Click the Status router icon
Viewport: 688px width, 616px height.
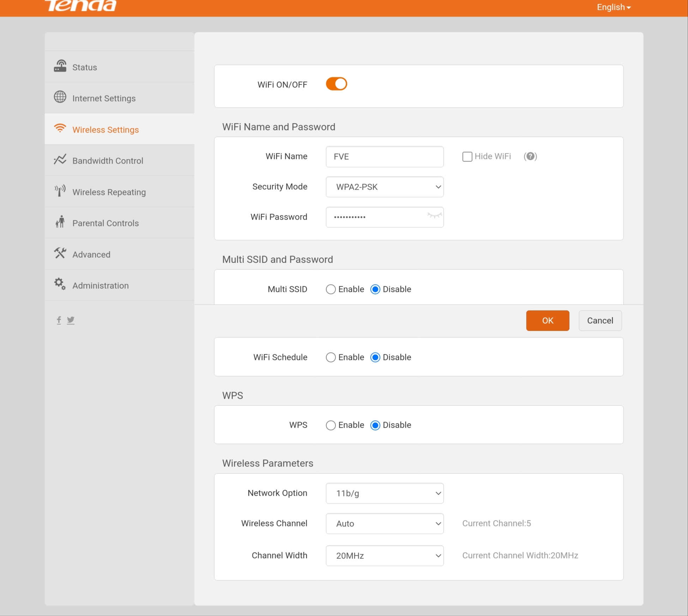tap(60, 66)
